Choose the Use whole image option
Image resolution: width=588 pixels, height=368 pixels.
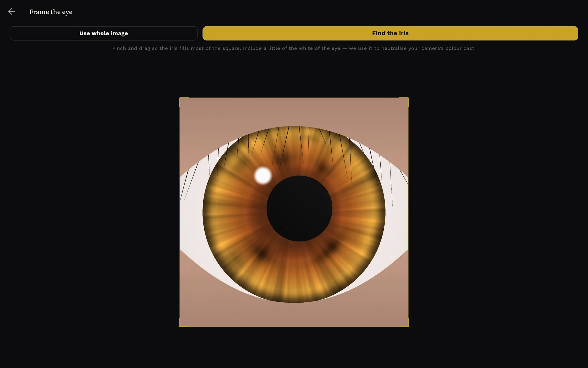point(104,33)
